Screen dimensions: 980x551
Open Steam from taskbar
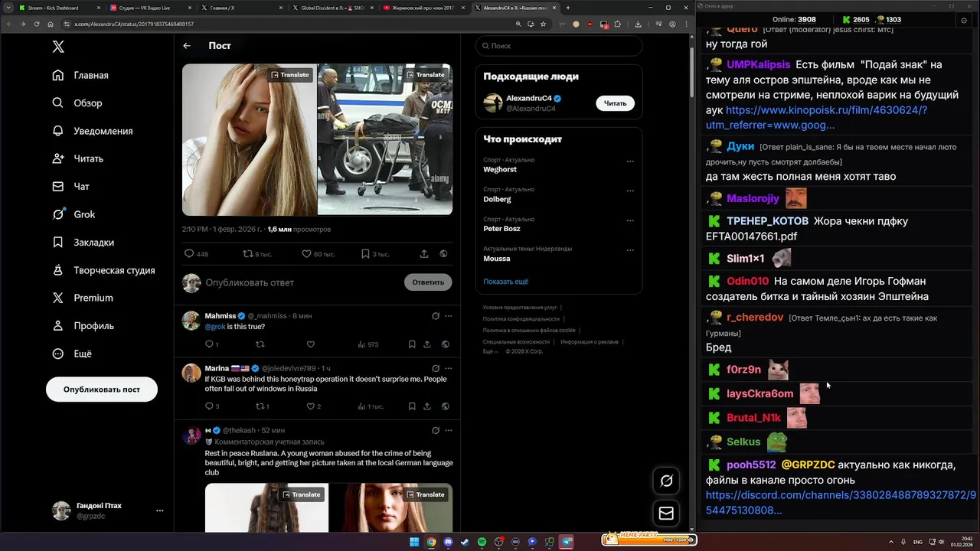(x=465, y=542)
